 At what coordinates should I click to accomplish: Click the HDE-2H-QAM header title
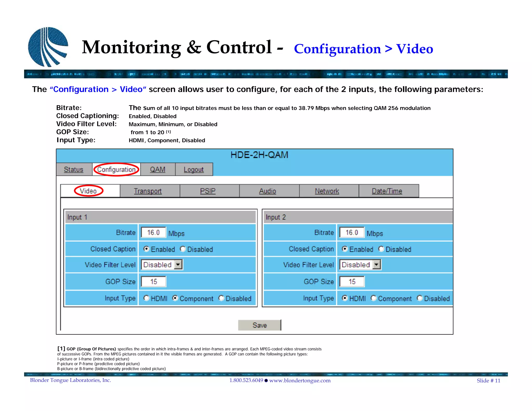[259, 155]
